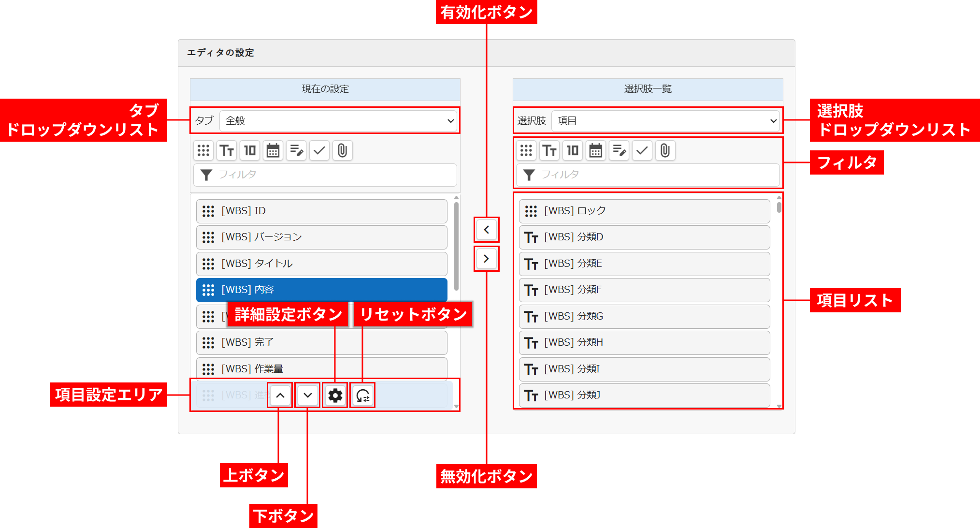Select the [WBS] タイトル item

[322, 264]
